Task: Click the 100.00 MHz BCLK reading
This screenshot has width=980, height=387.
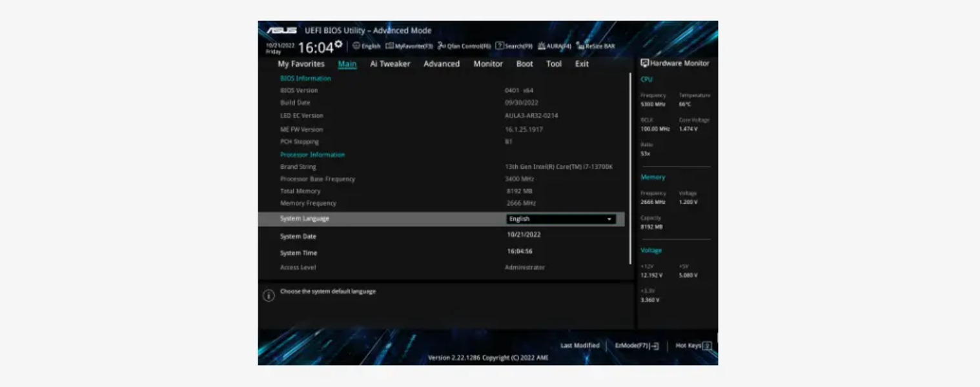Action: [x=655, y=129]
